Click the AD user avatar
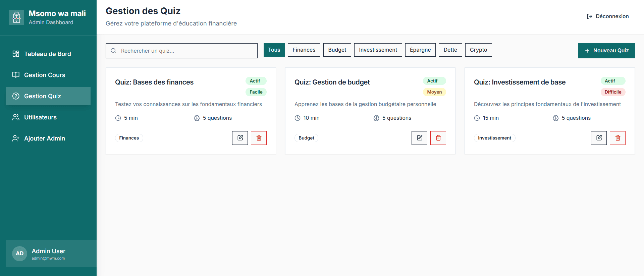This screenshot has width=644, height=276. tap(20, 254)
